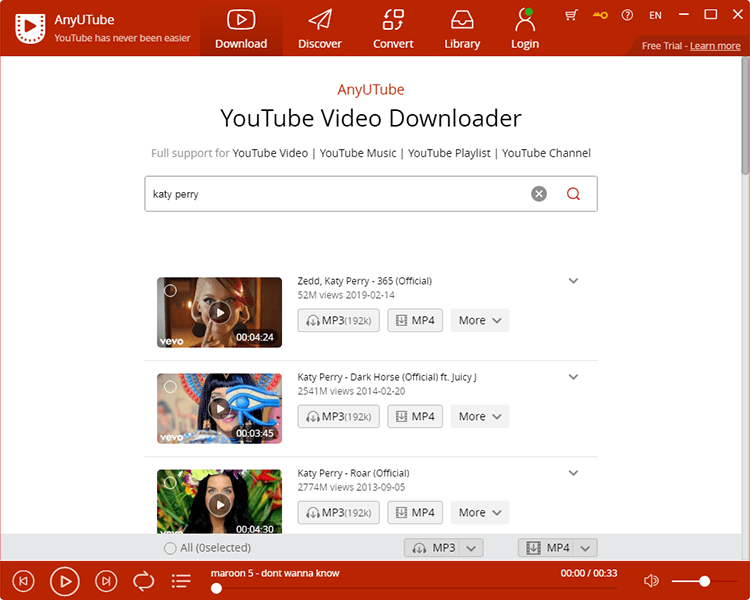
Task: Switch to the Discover tab
Action: point(320,29)
